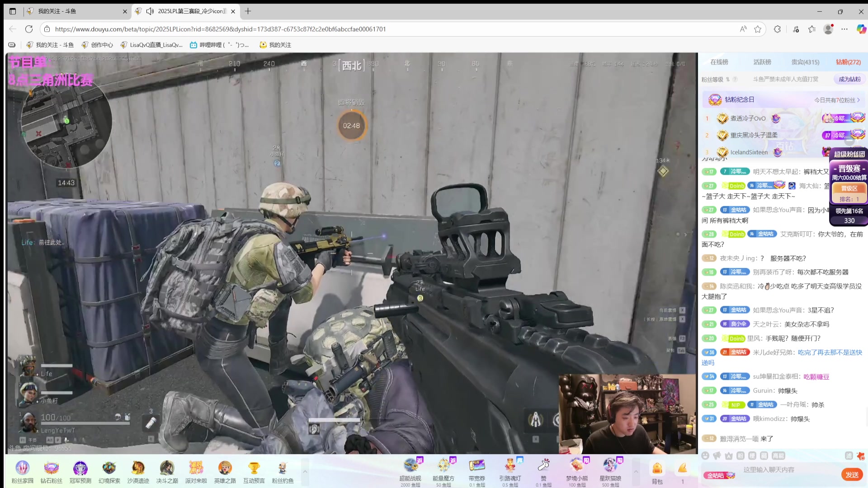Select the 2025LPL第三赛段 browser tab
868x488 pixels.
pos(185,11)
